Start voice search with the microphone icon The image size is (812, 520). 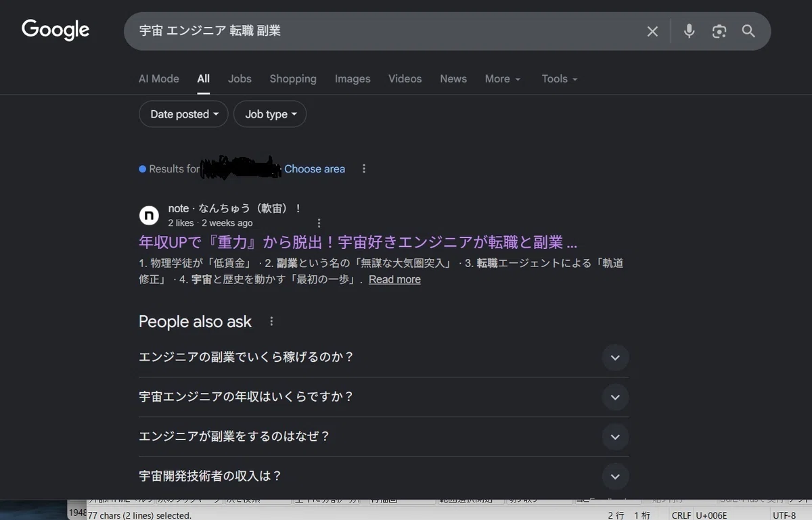point(689,31)
